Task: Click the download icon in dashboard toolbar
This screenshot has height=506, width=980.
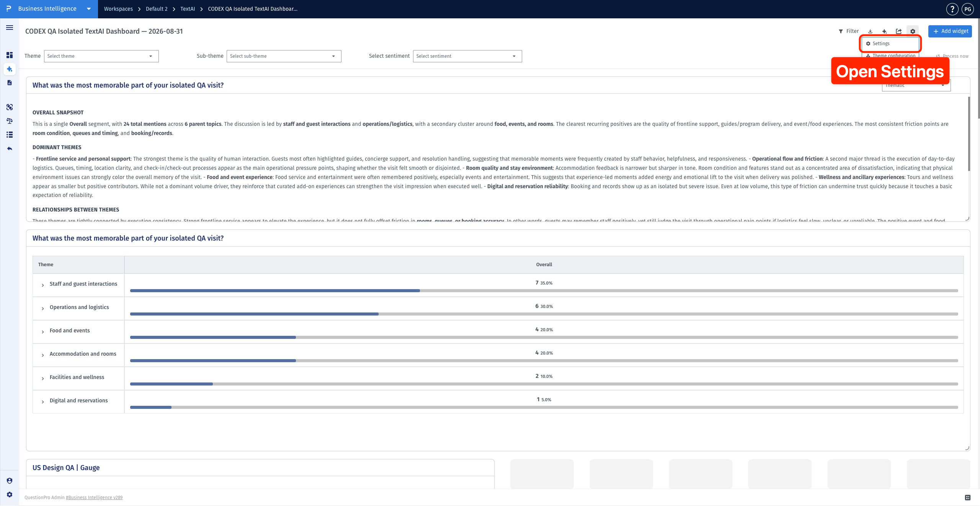Action: [870, 31]
